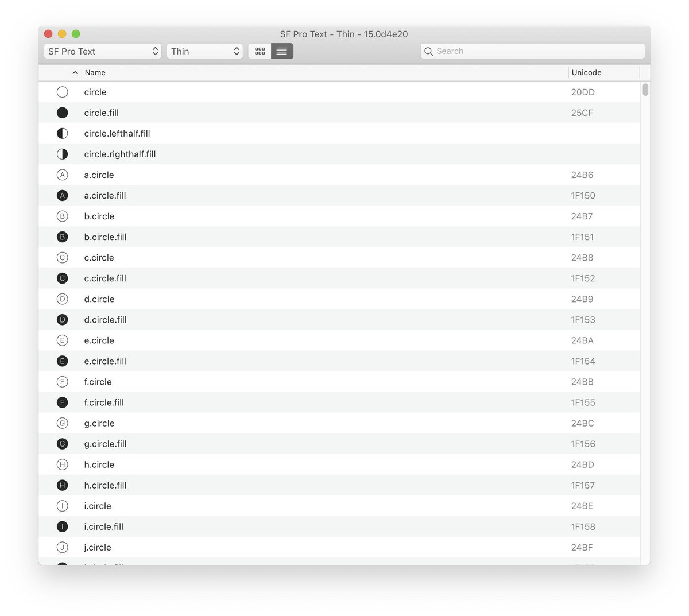Click Unicode value 25CF
Image resolution: width=689 pixels, height=616 pixels.
pos(582,113)
